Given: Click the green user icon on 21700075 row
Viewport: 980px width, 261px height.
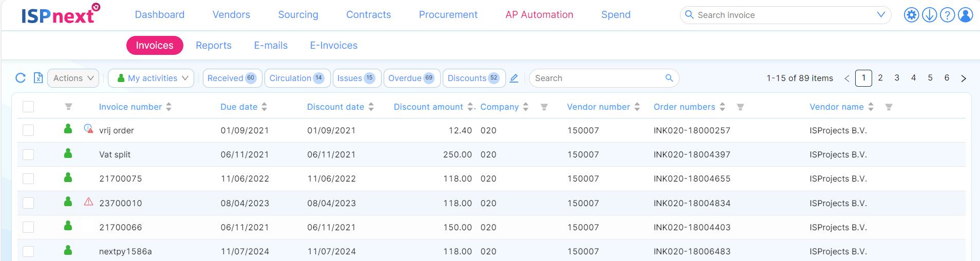Looking at the screenshot, I should pyautogui.click(x=68, y=177).
